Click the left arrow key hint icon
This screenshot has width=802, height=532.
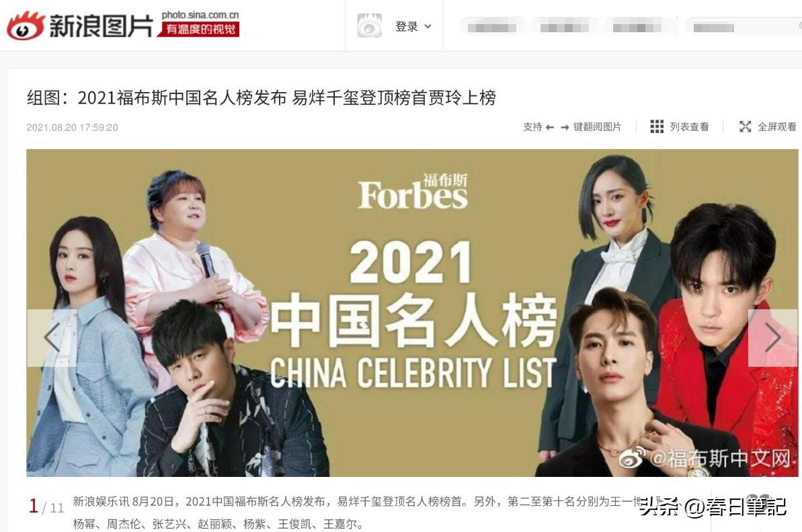point(550,127)
